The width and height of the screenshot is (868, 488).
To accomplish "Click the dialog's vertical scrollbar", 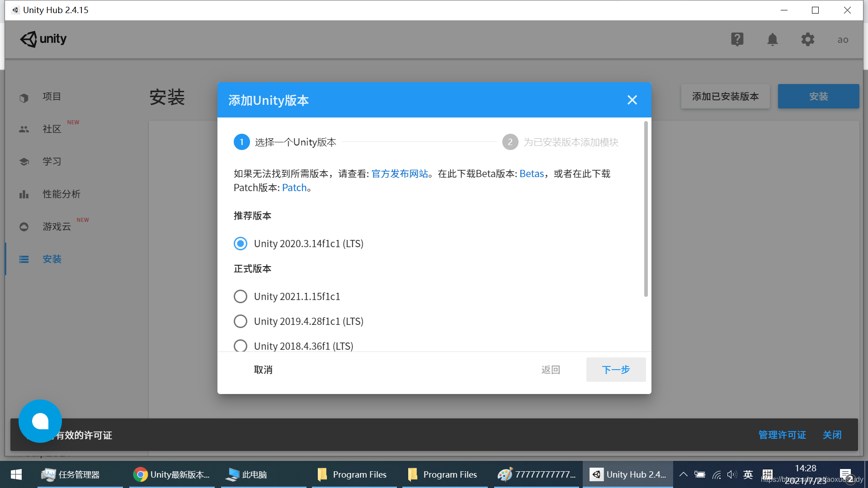I will coord(646,209).
